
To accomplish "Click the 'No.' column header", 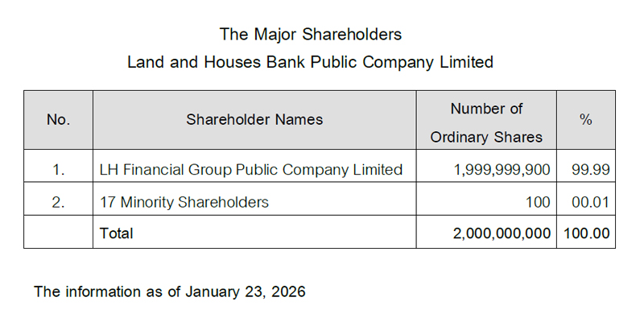I will click(58, 120).
